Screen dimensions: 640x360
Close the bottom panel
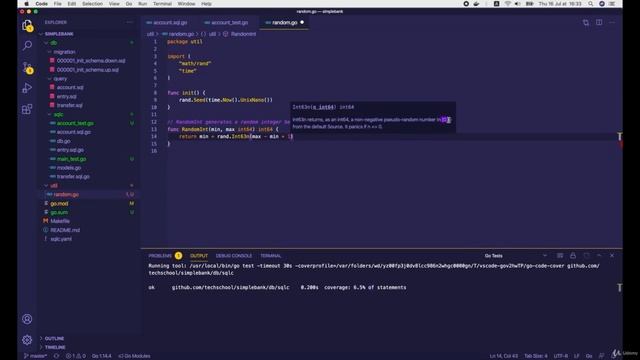pyautogui.click(x=612, y=256)
